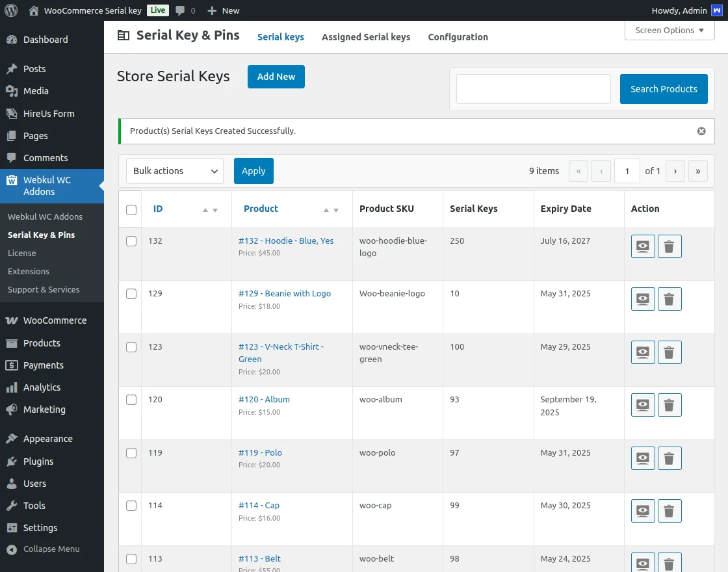Sort table by the ID column
Screen dimensions: 728x572
click(x=158, y=209)
